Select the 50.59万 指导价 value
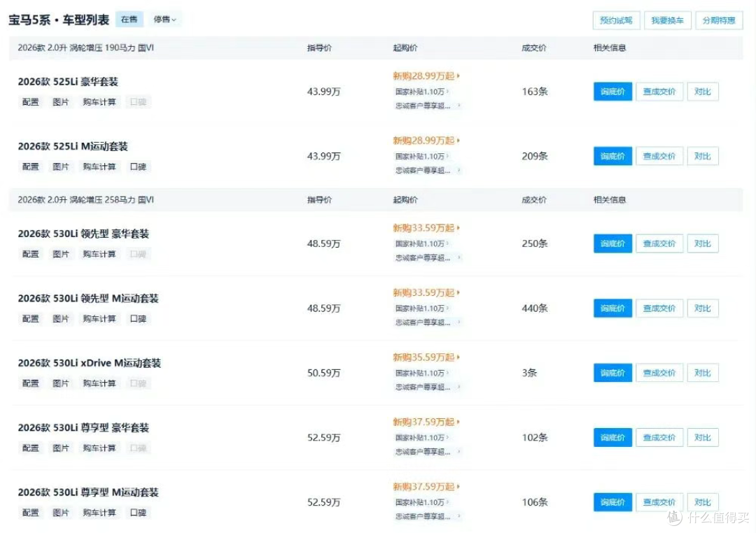 point(323,373)
